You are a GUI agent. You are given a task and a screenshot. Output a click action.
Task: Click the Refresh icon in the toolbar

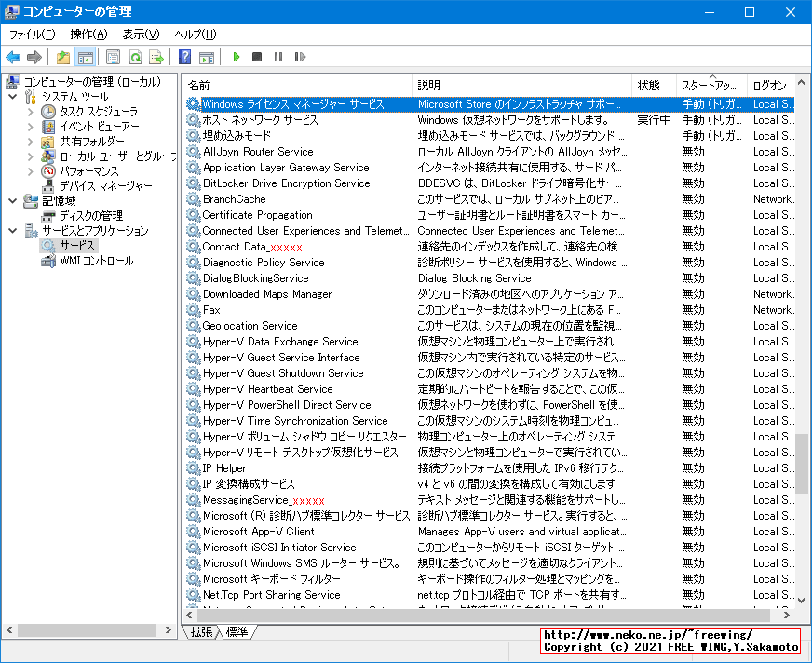[135, 57]
